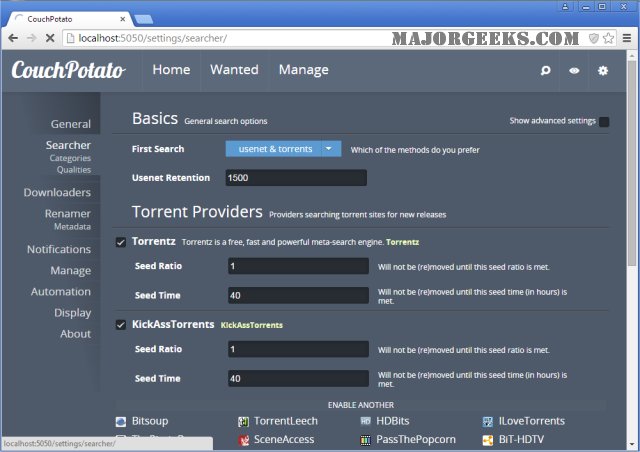The width and height of the screenshot is (640, 452).
Task: Click the ENABLE ANOTHER heading
Action: (x=361, y=405)
